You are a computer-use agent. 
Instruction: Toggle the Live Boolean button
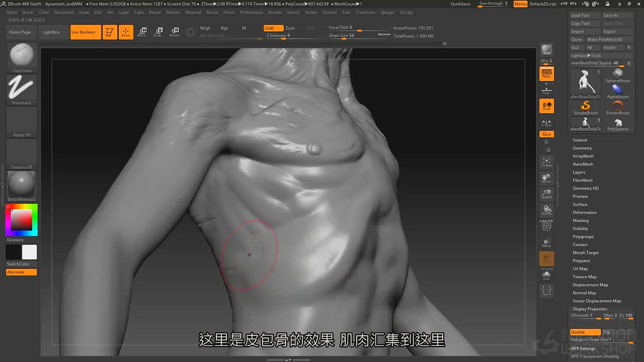85,32
